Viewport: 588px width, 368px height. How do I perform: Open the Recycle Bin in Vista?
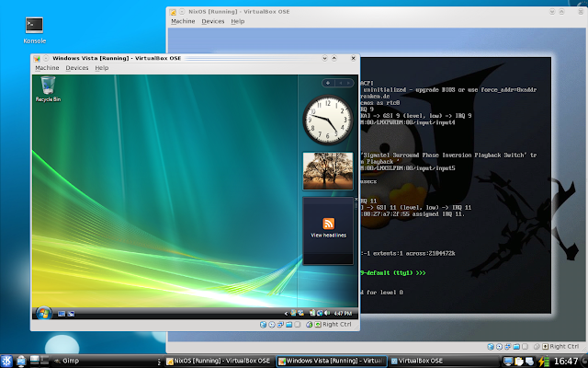click(x=48, y=89)
